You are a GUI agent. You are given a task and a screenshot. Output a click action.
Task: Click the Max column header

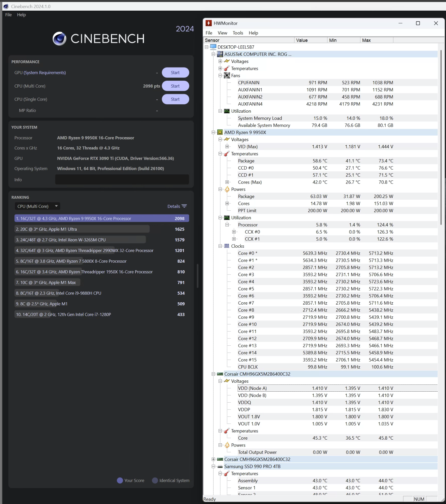click(x=377, y=40)
